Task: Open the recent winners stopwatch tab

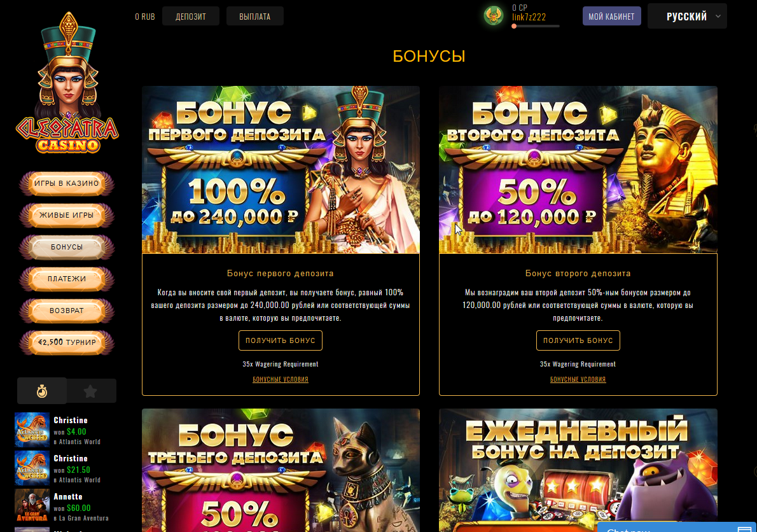Action: (42, 391)
